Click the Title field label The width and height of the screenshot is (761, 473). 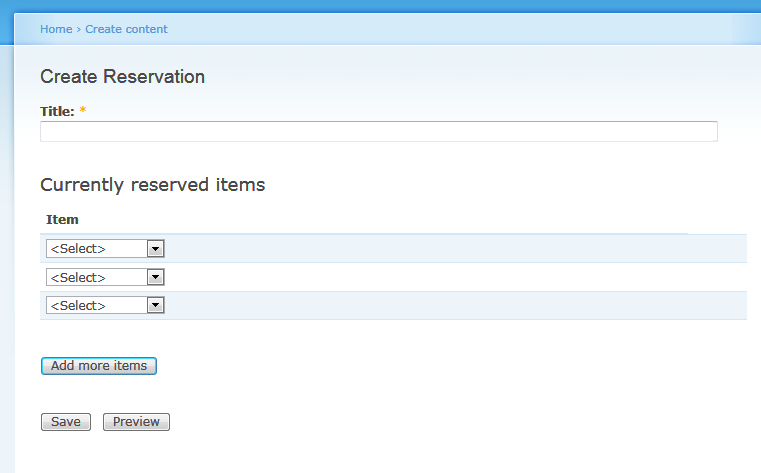57,112
